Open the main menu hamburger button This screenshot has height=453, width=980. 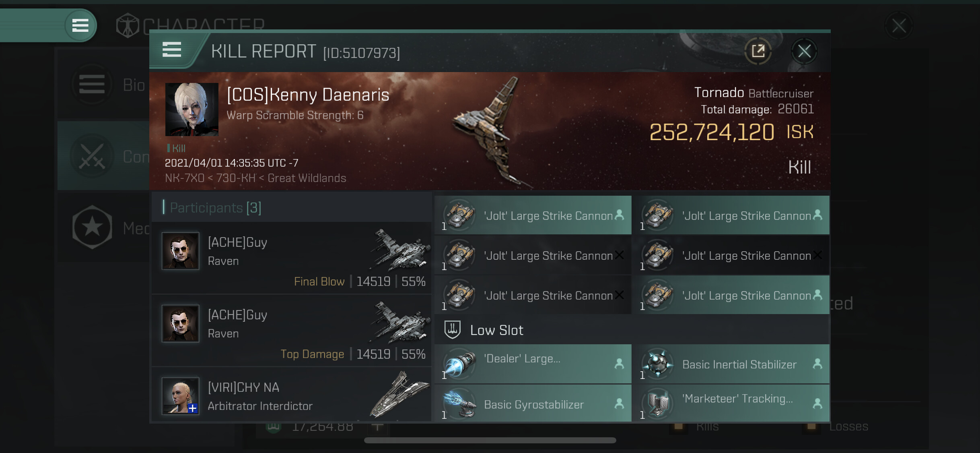coord(80,25)
